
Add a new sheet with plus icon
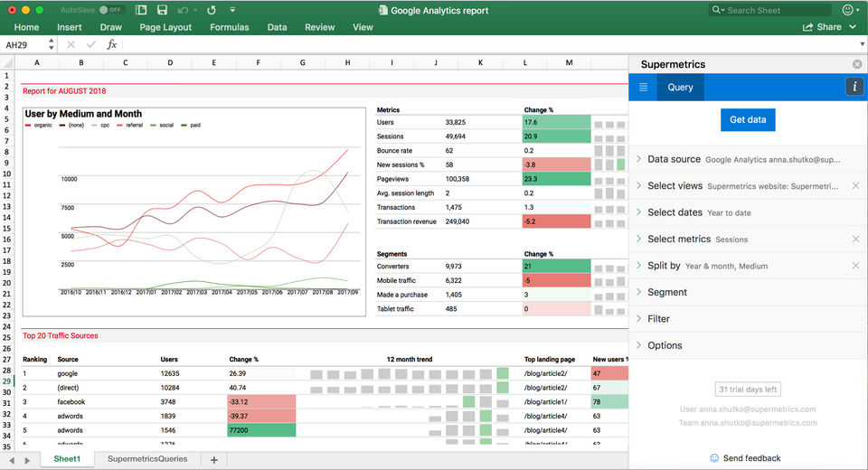coord(214,459)
